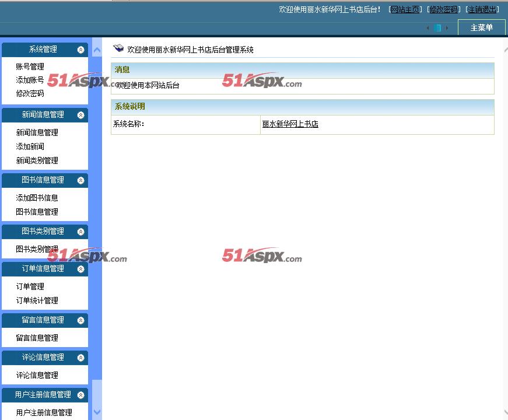This screenshot has width=508, height=420.
Task: Click the book icon beside welcome heading
Action: tap(118, 49)
